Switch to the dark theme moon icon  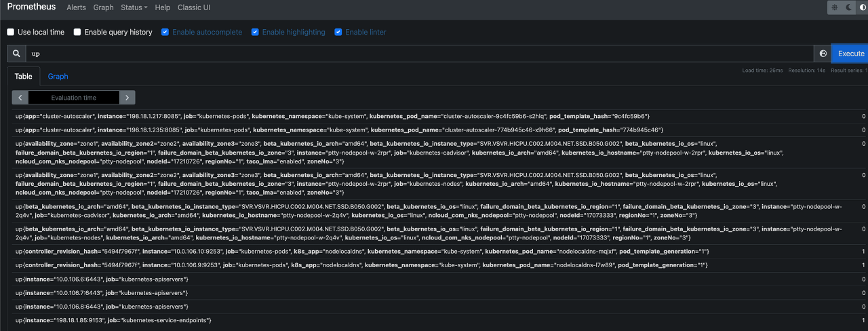[x=849, y=7]
